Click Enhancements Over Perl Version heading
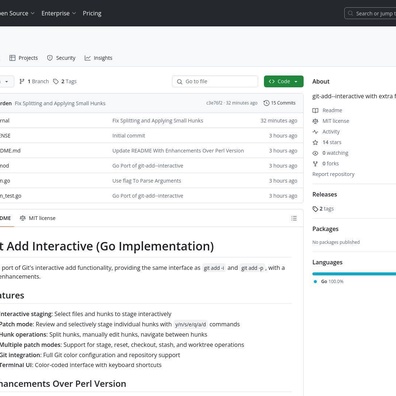The width and height of the screenshot is (396, 396). [63, 384]
